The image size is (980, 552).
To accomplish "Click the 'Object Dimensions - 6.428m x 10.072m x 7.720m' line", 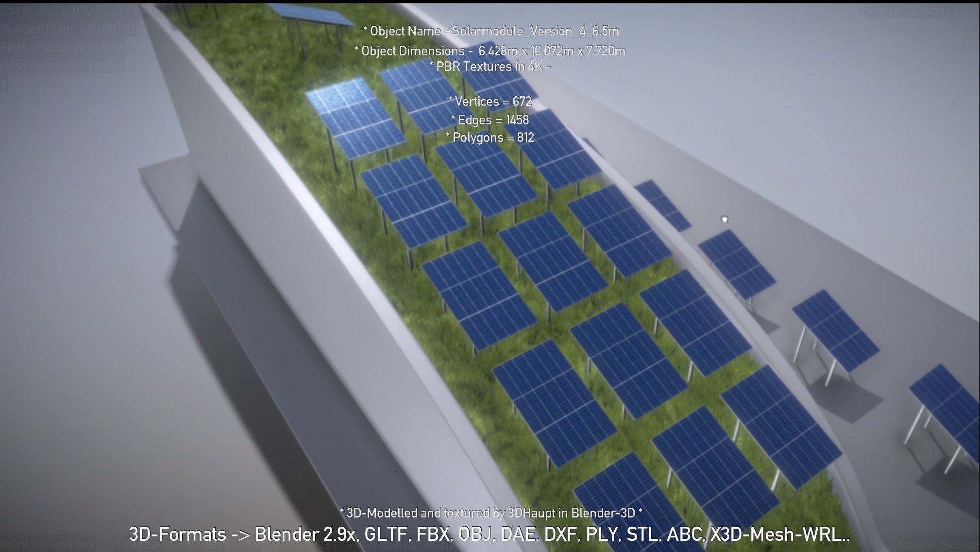I will pos(490,51).
